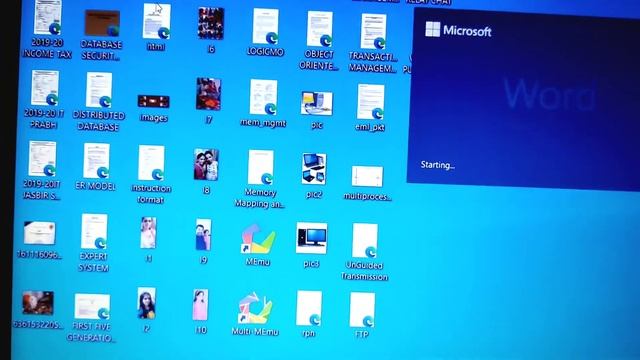
Task: Launch the MEmu shortcut icon
Action: (x=258, y=239)
